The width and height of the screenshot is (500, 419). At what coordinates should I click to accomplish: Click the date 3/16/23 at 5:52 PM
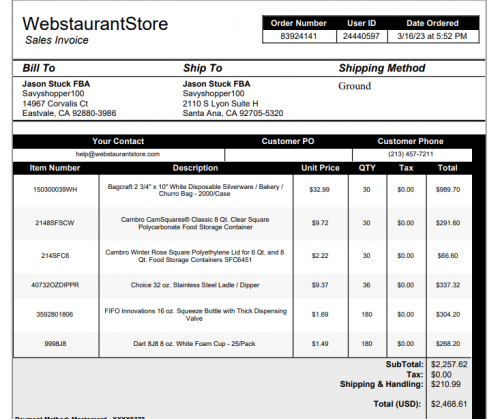pyautogui.click(x=432, y=36)
